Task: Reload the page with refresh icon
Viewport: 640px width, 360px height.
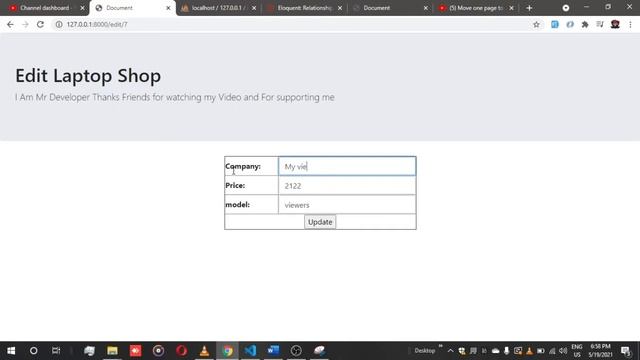Action: click(40, 24)
